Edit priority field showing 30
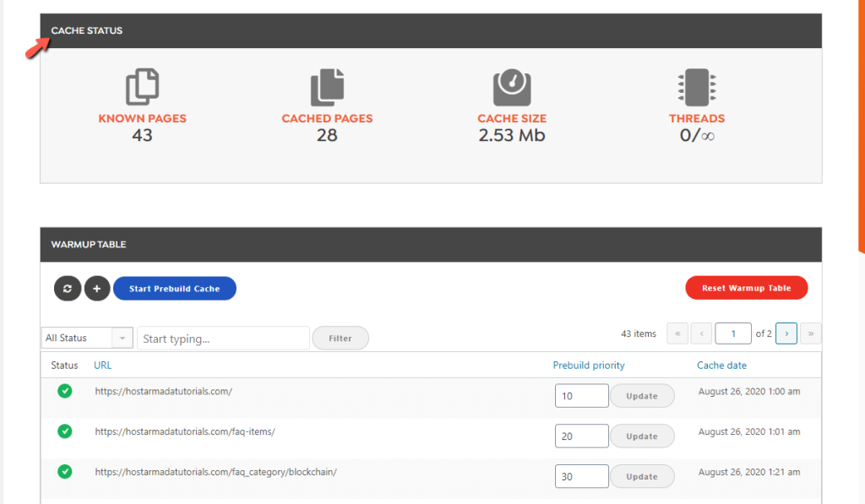This screenshot has width=865, height=504. click(581, 476)
